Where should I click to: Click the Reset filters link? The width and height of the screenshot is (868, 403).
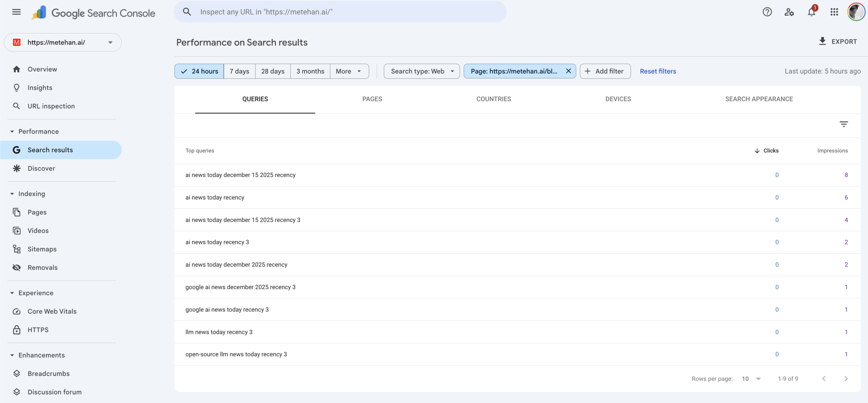coord(658,71)
